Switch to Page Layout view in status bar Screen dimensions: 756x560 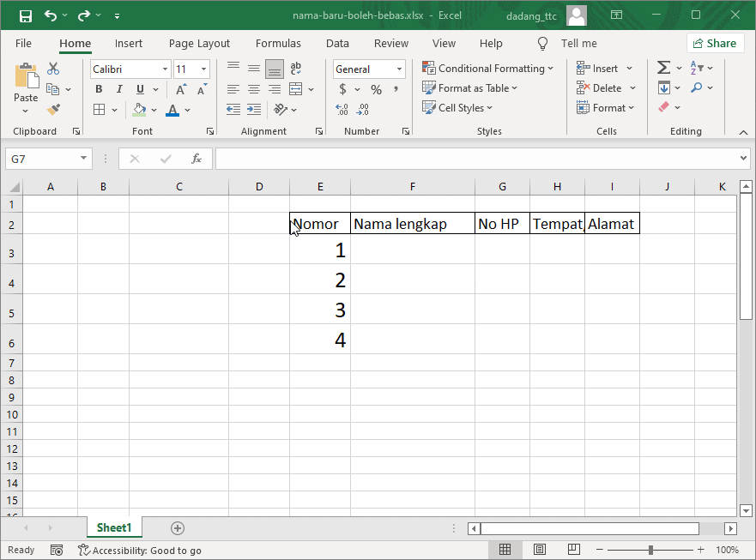(539, 550)
